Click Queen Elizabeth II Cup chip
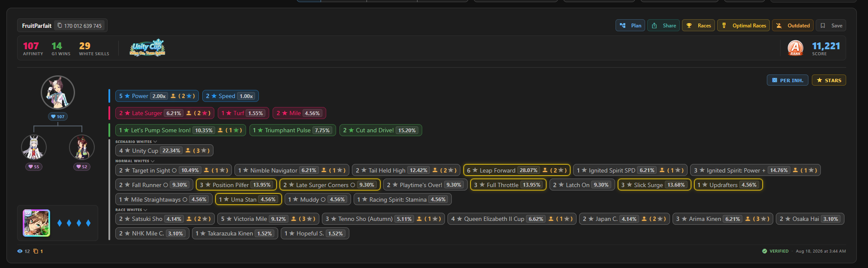Viewport: 868px width, 268px height. point(512,219)
